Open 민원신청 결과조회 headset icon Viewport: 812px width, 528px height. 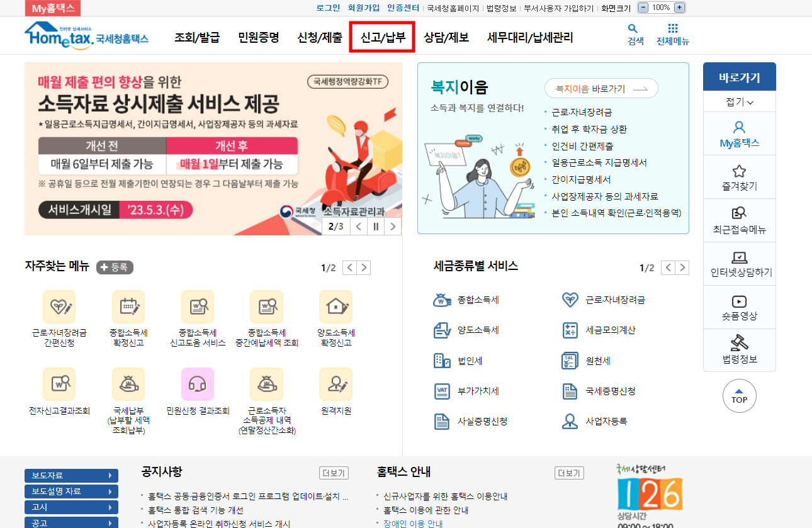tap(198, 384)
